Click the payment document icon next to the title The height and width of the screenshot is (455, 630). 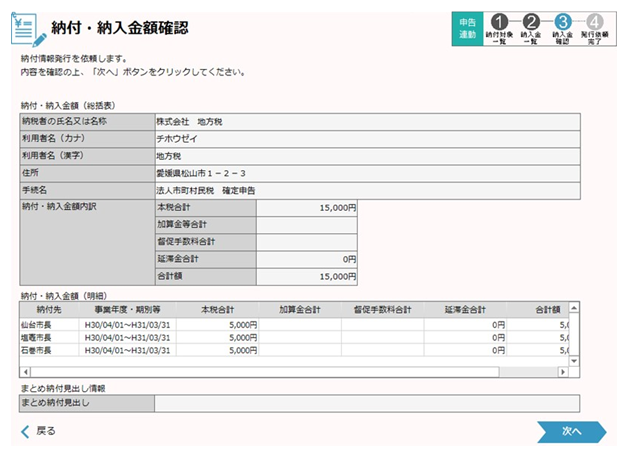coord(28,29)
